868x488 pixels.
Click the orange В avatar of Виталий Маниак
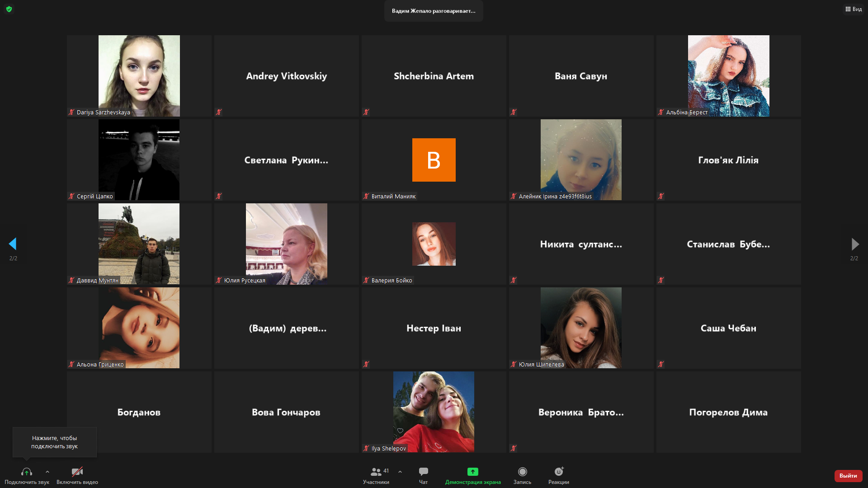tap(434, 160)
